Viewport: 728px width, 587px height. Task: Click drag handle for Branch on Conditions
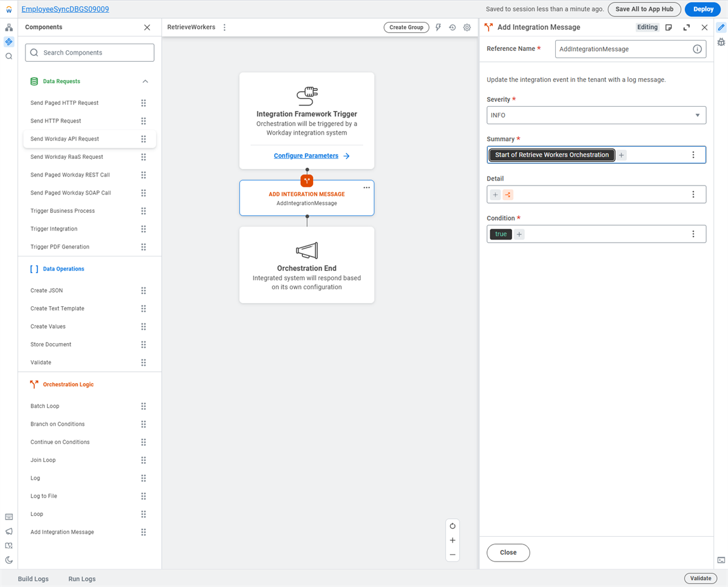pyautogui.click(x=144, y=424)
